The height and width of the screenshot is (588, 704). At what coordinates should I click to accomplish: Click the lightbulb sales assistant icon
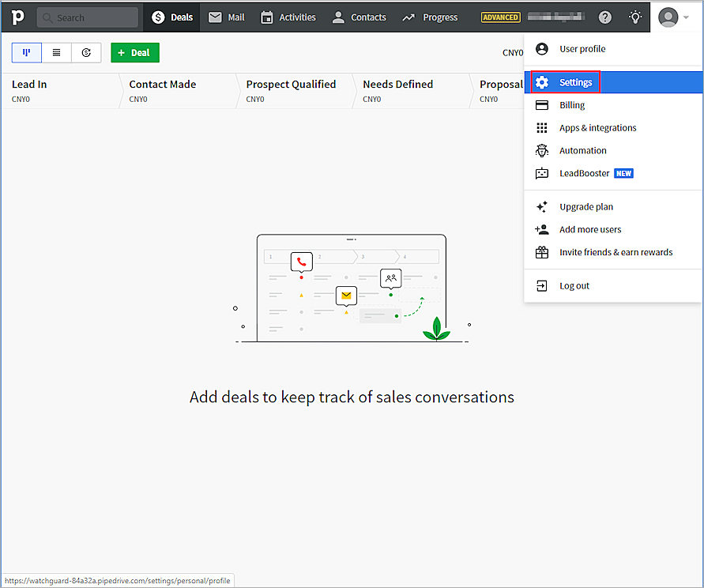coord(635,17)
